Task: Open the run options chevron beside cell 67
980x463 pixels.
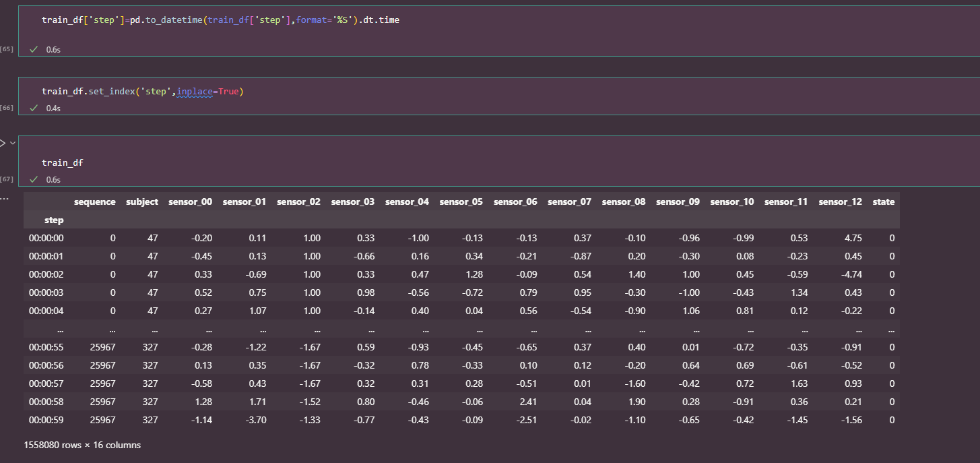Action: (12, 143)
